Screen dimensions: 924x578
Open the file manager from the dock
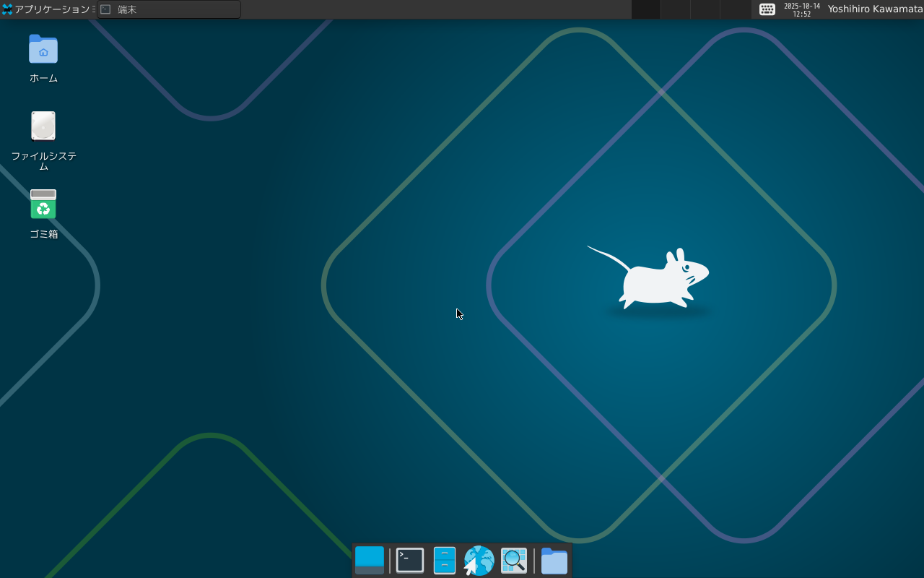coord(444,560)
